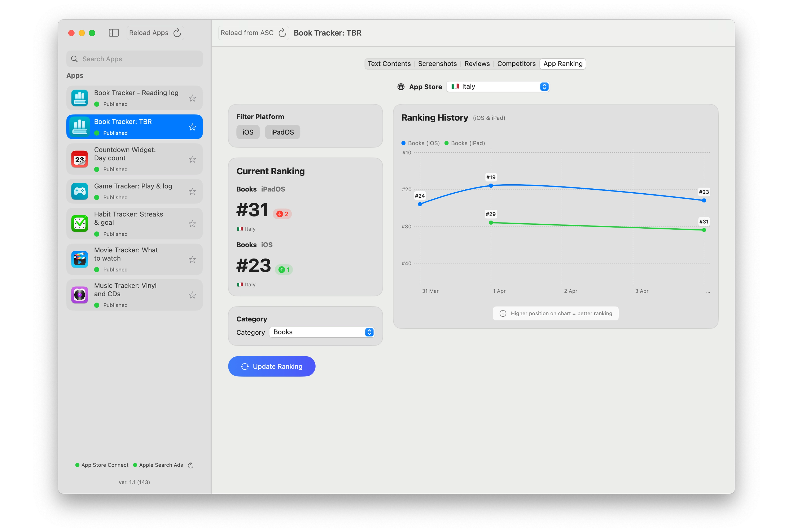This screenshot has width=793, height=532.
Task: Focus the Search Apps field
Action: tap(135, 59)
